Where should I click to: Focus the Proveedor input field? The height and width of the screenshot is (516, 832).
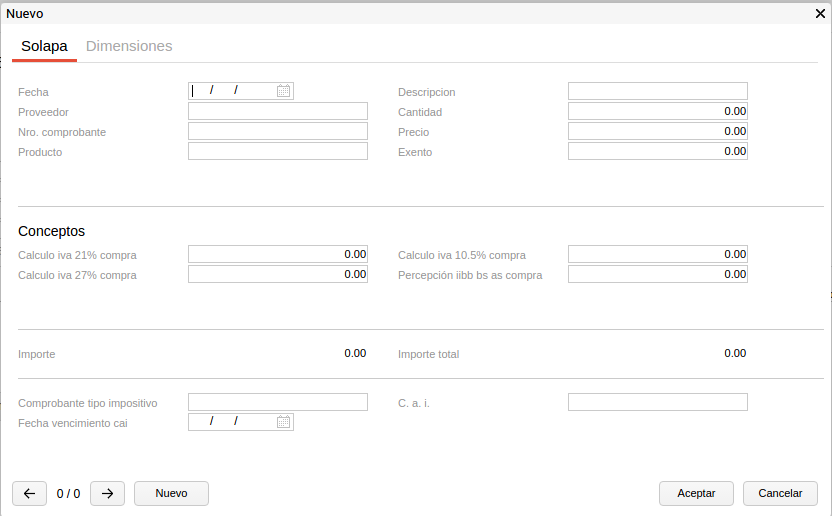[x=277, y=111]
